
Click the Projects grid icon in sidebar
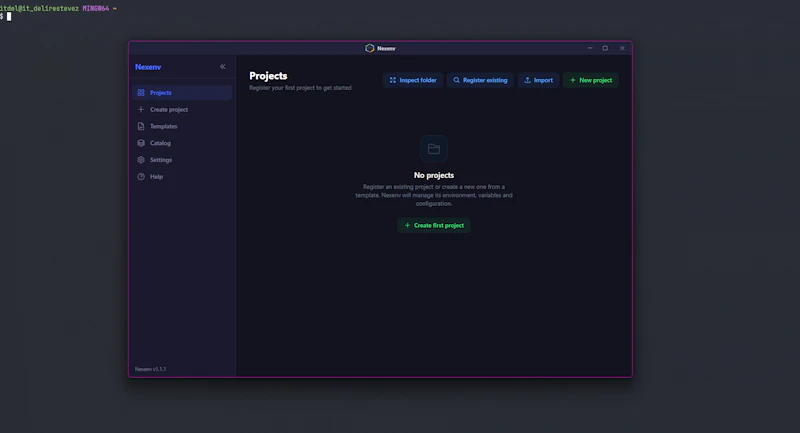tap(141, 93)
